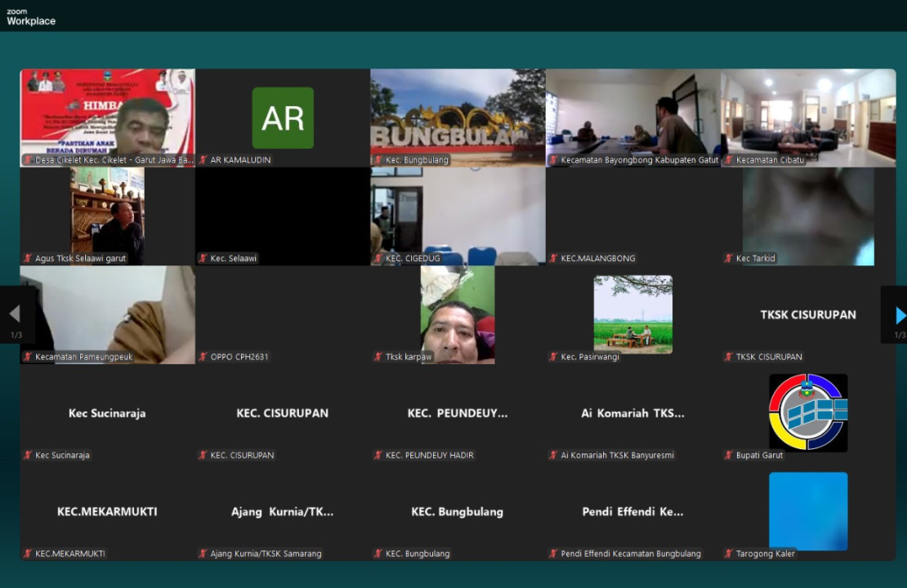
Task: Click the KEC.MEKARMUKTI participant tile
Action: 107,511
